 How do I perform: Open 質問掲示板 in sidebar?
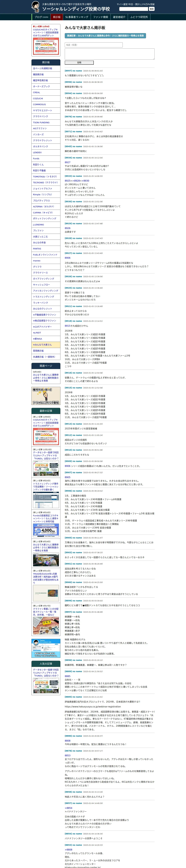[x=46, y=351]
